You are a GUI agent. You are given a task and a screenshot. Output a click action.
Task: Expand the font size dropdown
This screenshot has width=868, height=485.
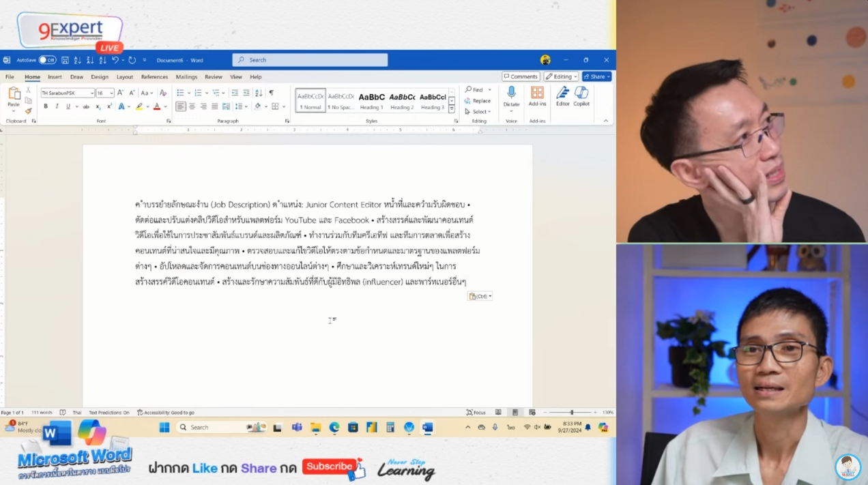pyautogui.click(x=111, y=93)
